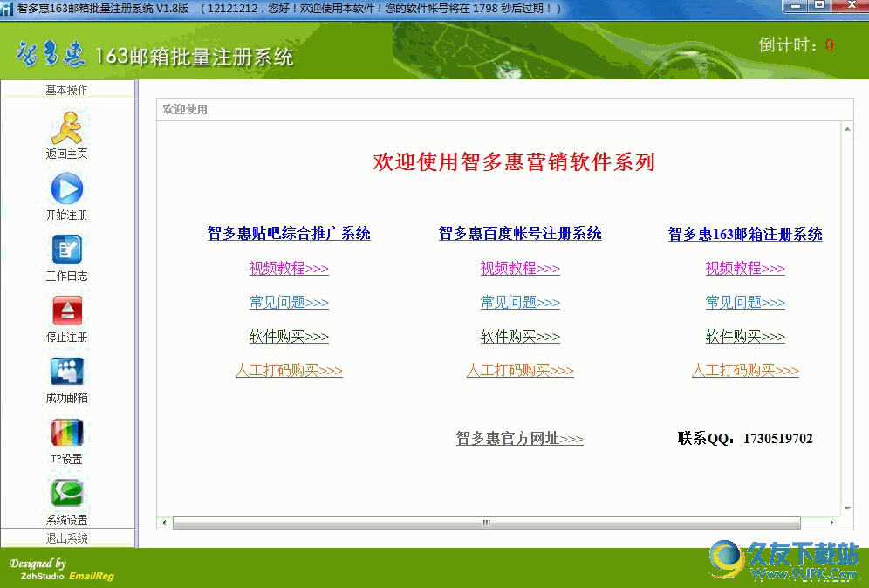Image resolution: width=869 pixels, height=588 pixels.
Task: Minimize the window
Action: pos(797,6)
